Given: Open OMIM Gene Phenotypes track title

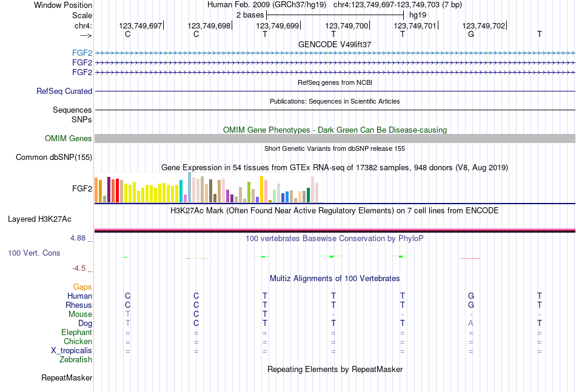Looking at the screenshot, I should [x=335, y=130].
